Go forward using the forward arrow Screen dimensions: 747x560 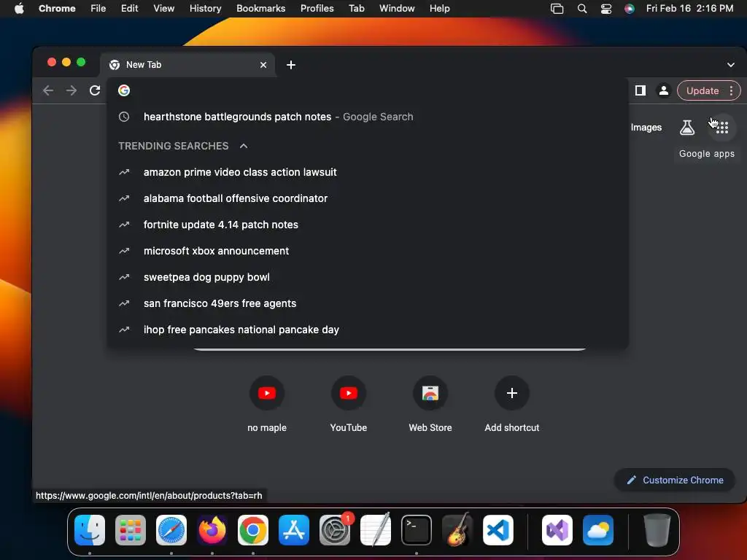71,90
